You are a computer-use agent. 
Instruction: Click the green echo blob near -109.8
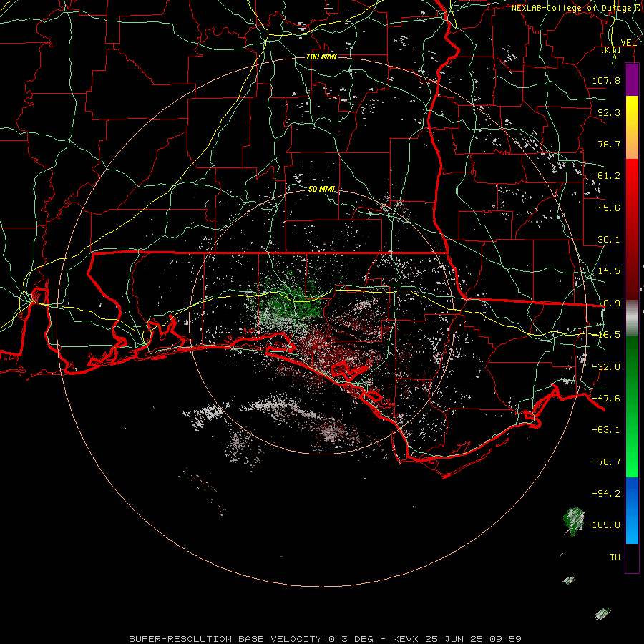coord(574,522)
